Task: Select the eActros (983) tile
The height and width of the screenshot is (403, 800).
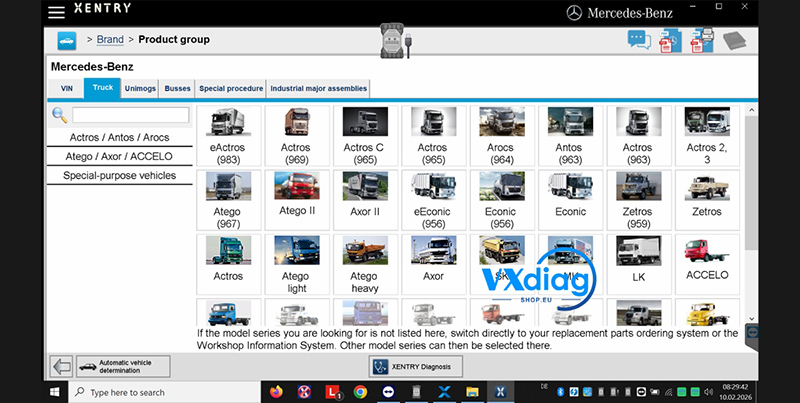Action: tap(228, 136)
